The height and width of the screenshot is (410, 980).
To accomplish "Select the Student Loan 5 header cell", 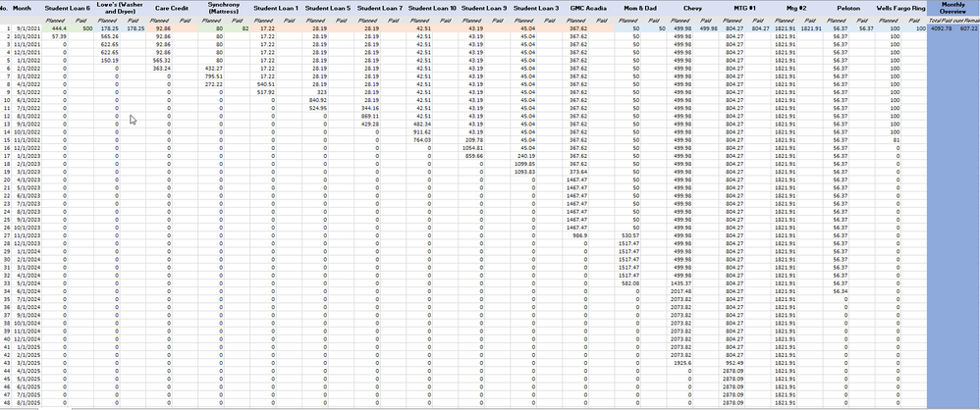I will 328,9.
